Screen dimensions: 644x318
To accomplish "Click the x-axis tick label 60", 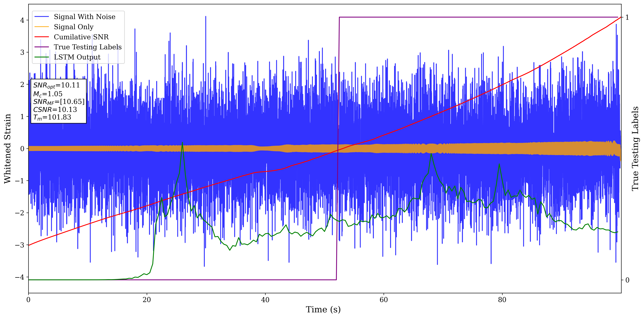I will coord(383,300).
